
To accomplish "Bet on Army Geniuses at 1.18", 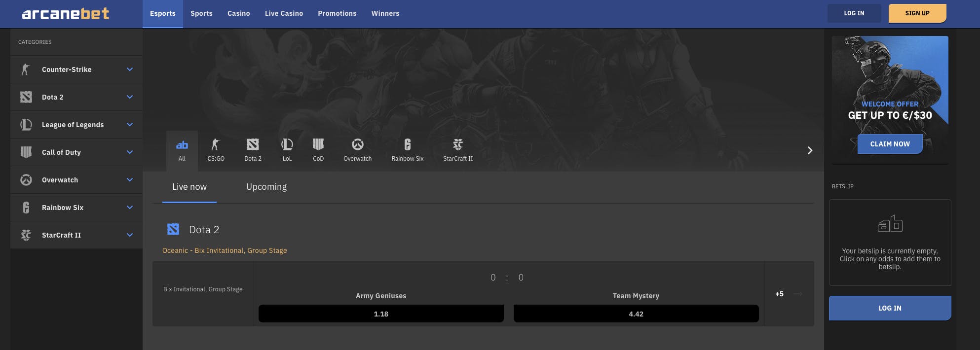I will [x=381, y=314].
